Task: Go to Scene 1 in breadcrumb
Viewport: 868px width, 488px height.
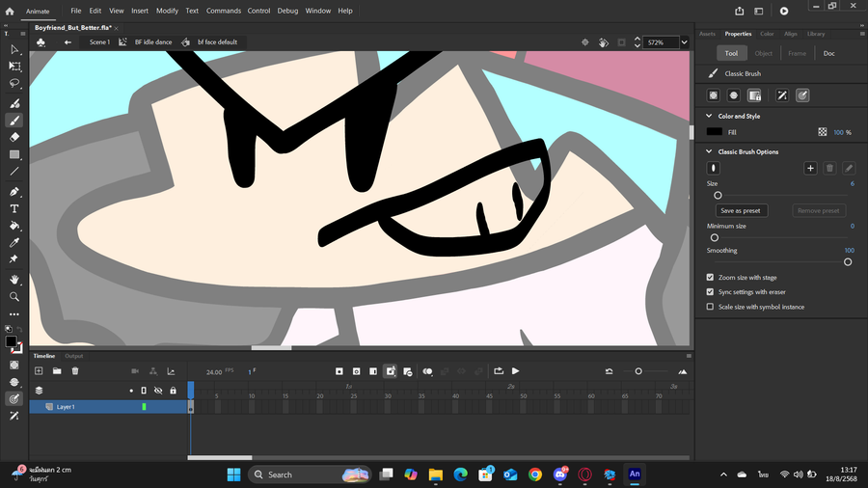Action: (99, 42)
